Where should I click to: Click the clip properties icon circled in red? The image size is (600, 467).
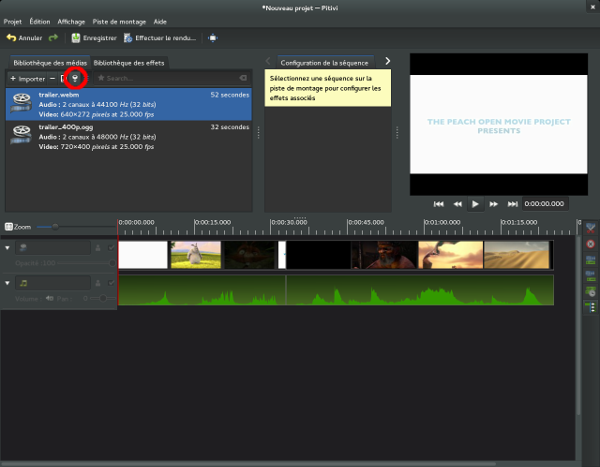pyautogui.click(x=73, y=78)
